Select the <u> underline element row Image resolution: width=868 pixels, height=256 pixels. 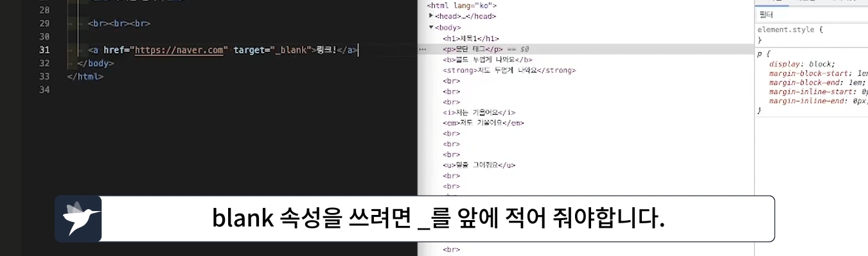(x=479, y=165)
